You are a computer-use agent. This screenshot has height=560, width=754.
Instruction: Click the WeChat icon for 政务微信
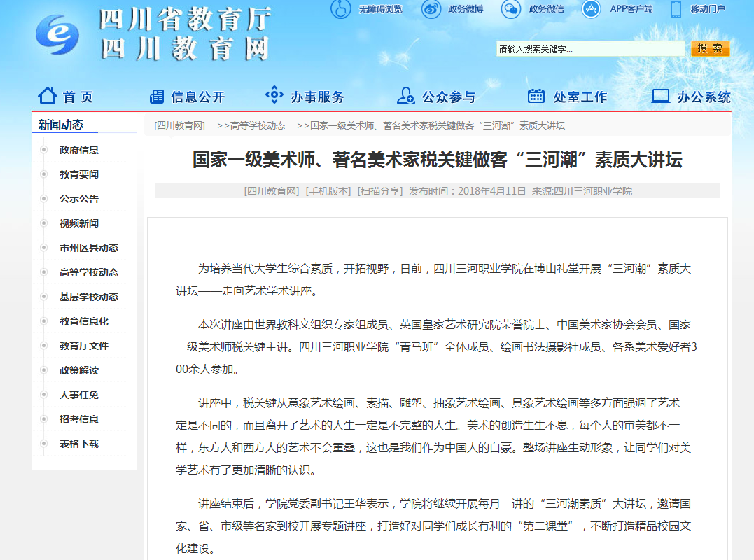click(x=511, y=9)
